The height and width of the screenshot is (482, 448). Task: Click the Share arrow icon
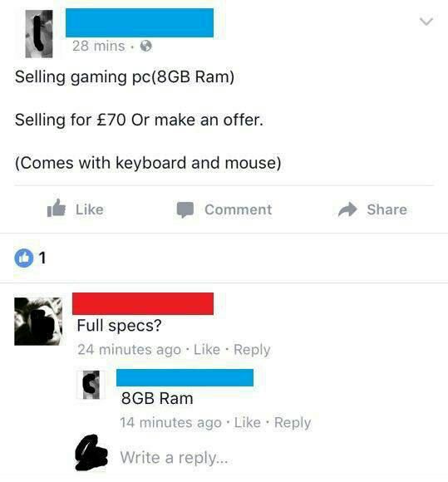click(x=347, y=209)
